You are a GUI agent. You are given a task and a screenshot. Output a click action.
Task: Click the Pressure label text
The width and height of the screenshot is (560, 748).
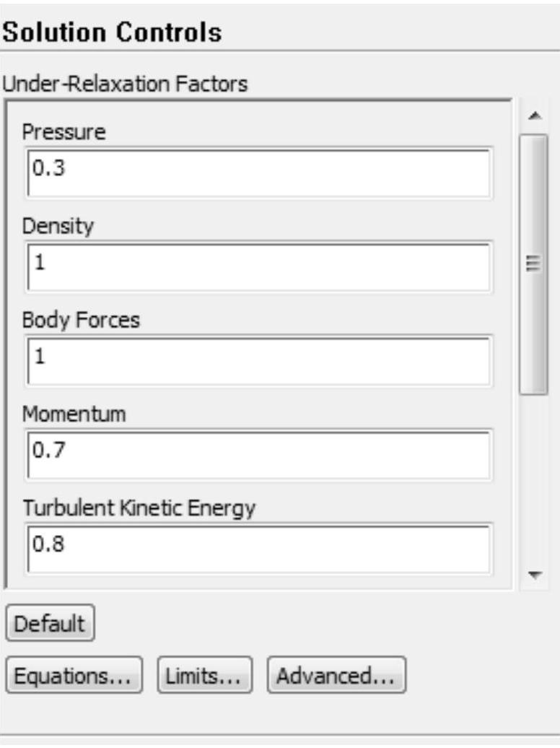pyautogui.click(x=64, y=132)
